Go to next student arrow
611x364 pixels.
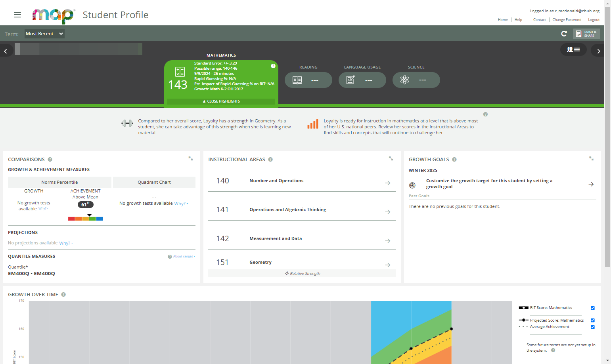pyautogui.click(x=598, y=51)
